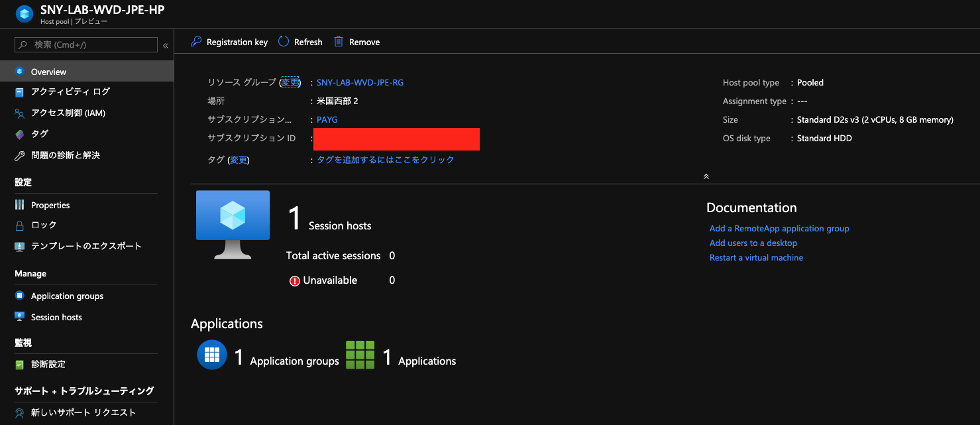
Task: Open Session hosts under Manage
Action: click(x=56, y=317)
